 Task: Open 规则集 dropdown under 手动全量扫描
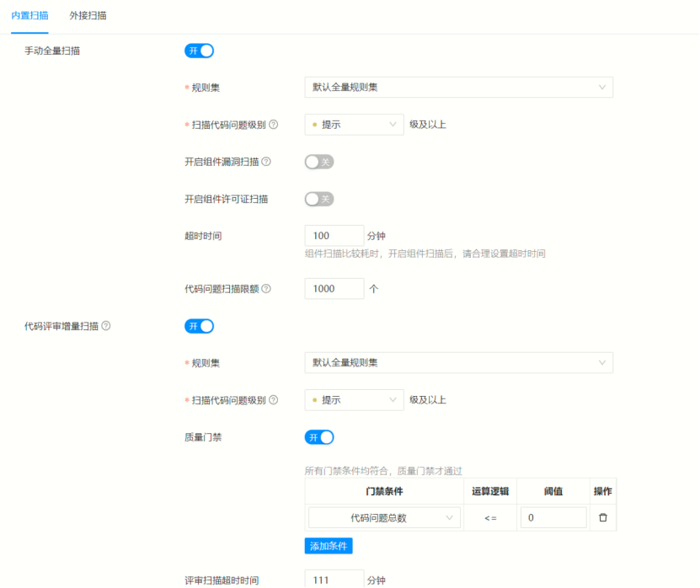(x=458, y=87)
